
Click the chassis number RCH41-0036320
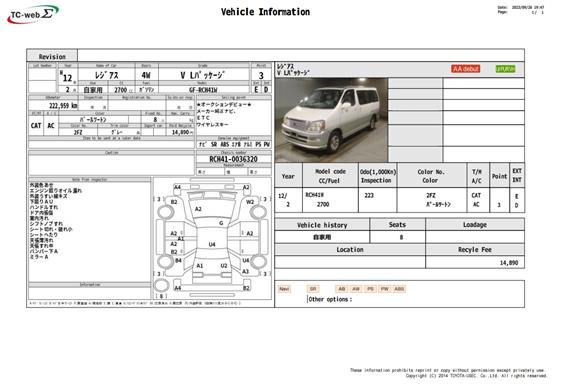(x=233, y=159)
